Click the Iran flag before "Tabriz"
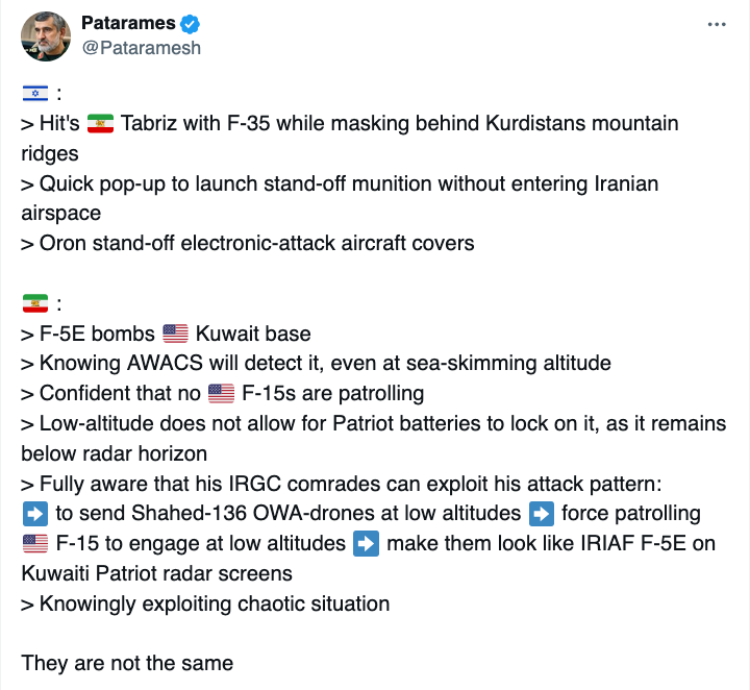This screenshot has width=750, height=690. pos(101,124)
